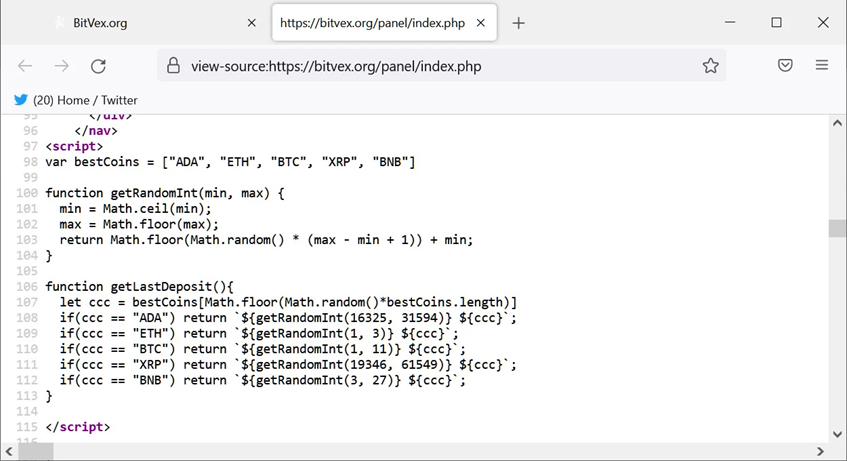Click vertical scrollbar down arrow

point(837,434)
